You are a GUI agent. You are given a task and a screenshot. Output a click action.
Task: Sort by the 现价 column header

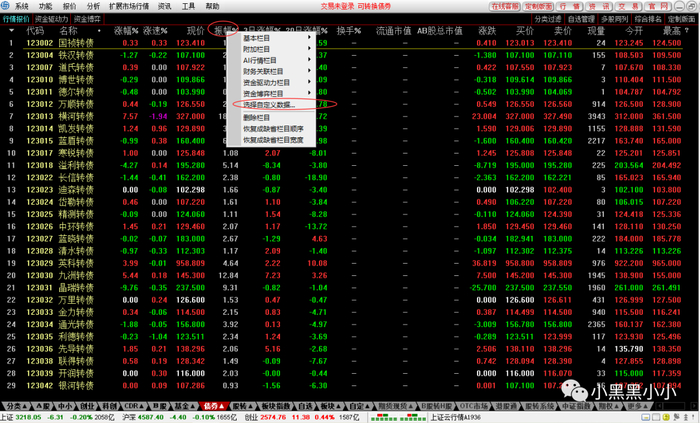196,31
